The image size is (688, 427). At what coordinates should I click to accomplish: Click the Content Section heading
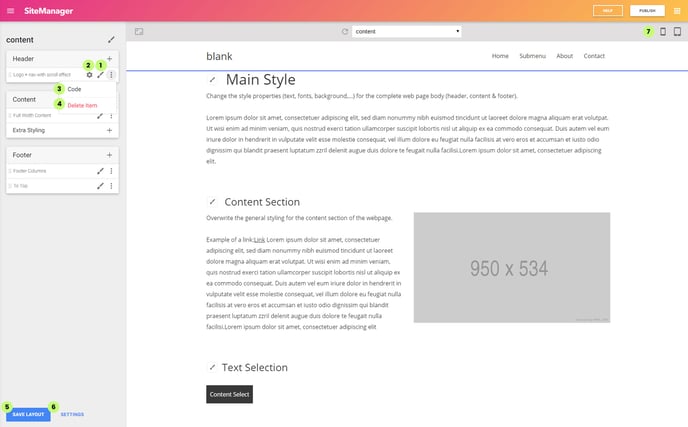tap(262, 202)
